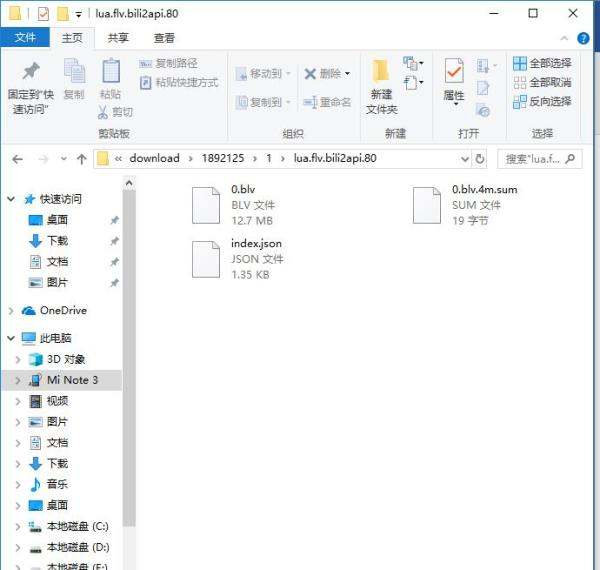Open Videos under This PC
The width and height of the screenshot is (600, 570).
point(57,401)
